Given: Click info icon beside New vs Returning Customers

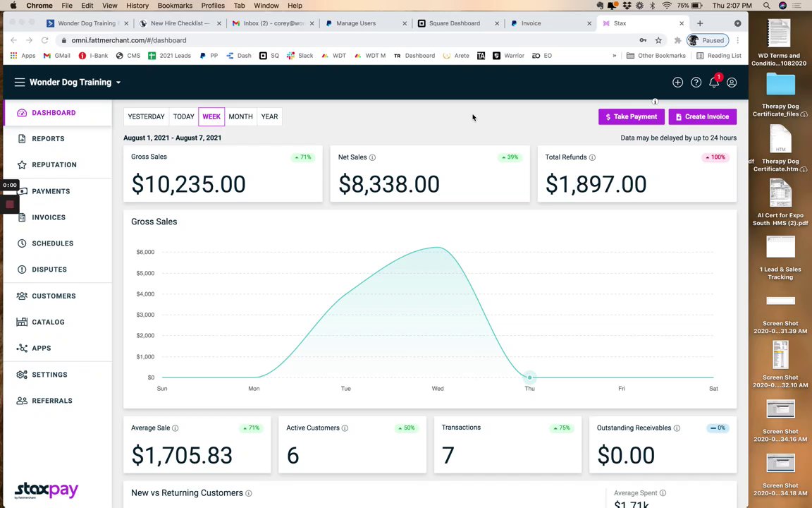Looking at the screenshot, I should tap(249, 493).
